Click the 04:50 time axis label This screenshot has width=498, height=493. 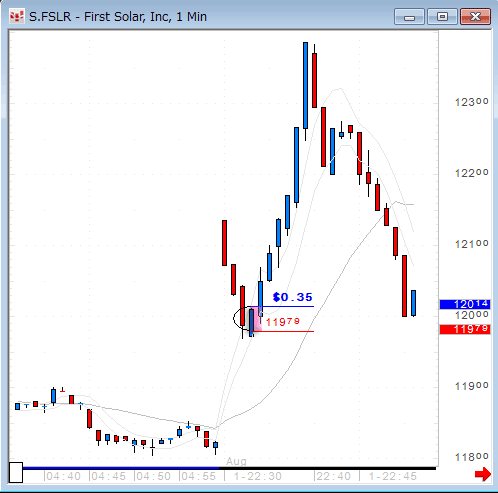pos(153,476)
